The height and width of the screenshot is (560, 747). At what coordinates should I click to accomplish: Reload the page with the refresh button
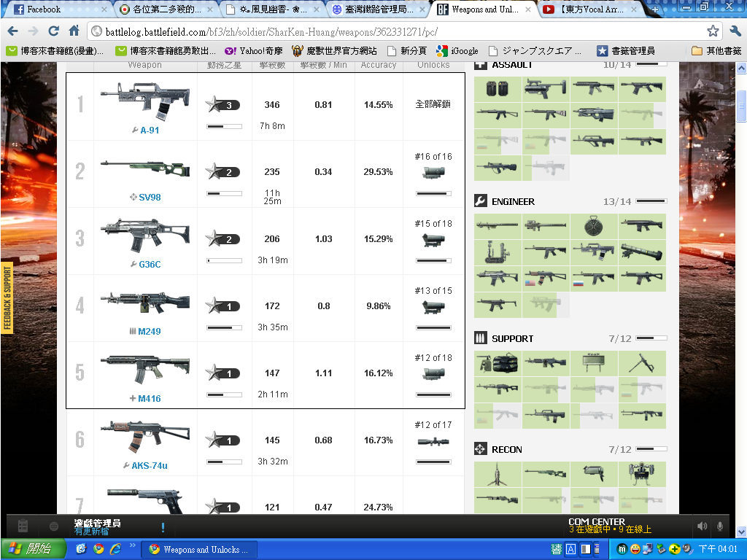(53, 31)
